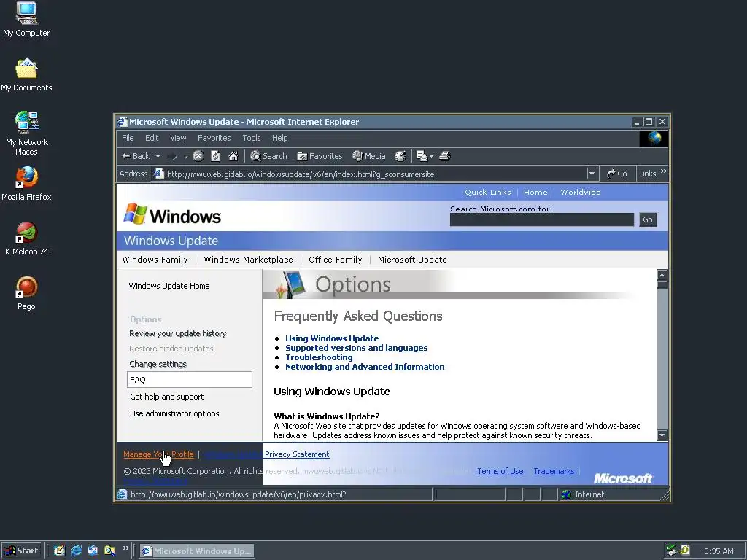This screenshot has width=747, height=560.
Task: Click the Go button beside the address bar
Action: coord(617,174)
